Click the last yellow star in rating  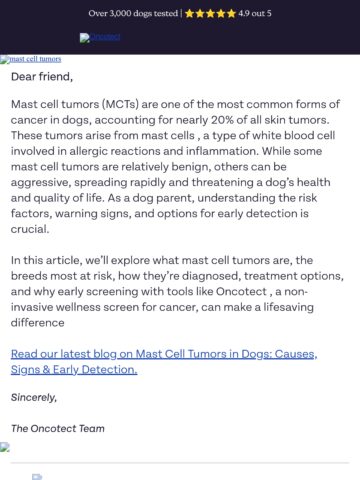coord(231,14)
